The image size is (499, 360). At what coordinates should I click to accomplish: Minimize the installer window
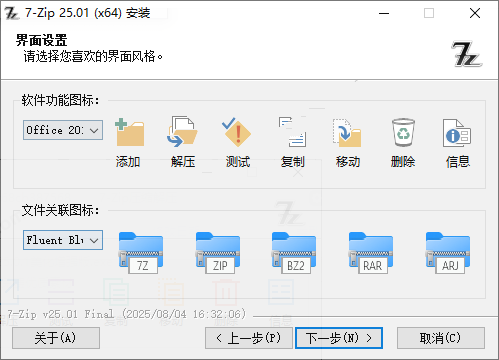click(x=384, y=13)
